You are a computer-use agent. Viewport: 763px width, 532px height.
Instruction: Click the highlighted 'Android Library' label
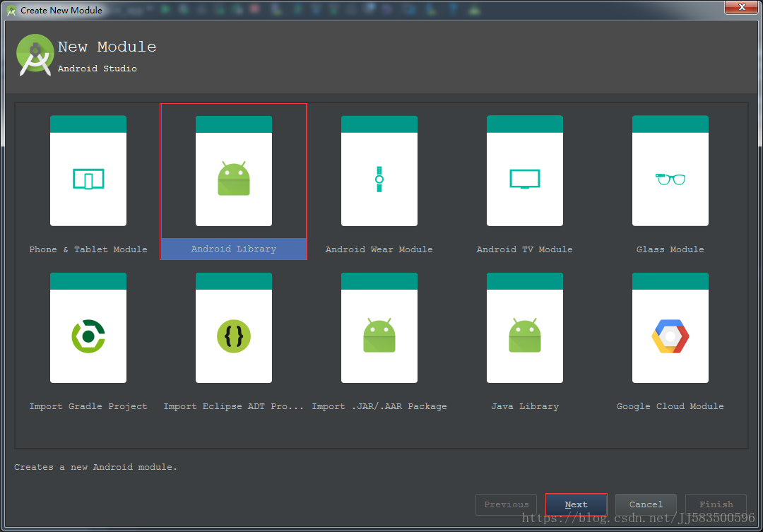tap(234, 249)
